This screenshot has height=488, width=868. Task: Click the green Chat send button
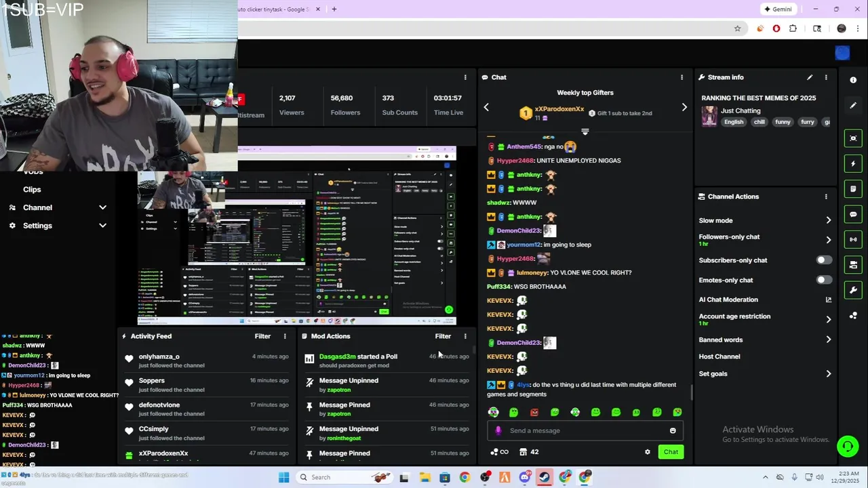coord(671,452)
